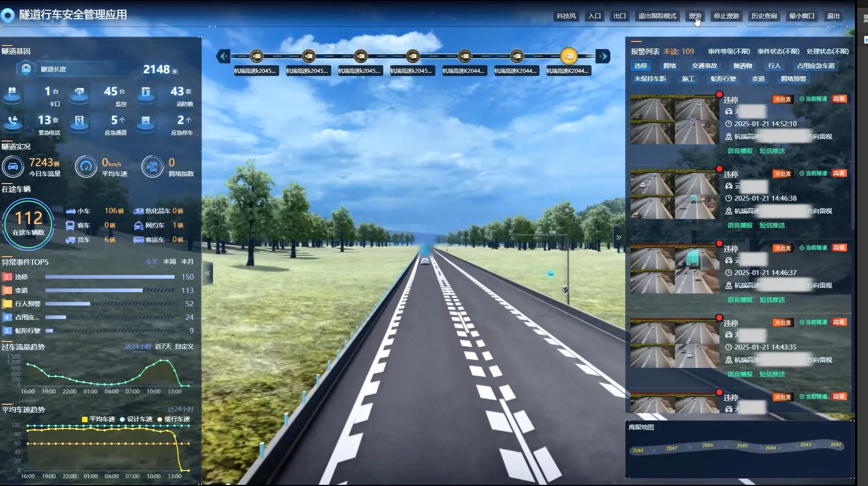Switch abnormal events TOP5 to 本周 tab
Image resolution: width=868 pixels, height=486 pixels.
point(170,262)
